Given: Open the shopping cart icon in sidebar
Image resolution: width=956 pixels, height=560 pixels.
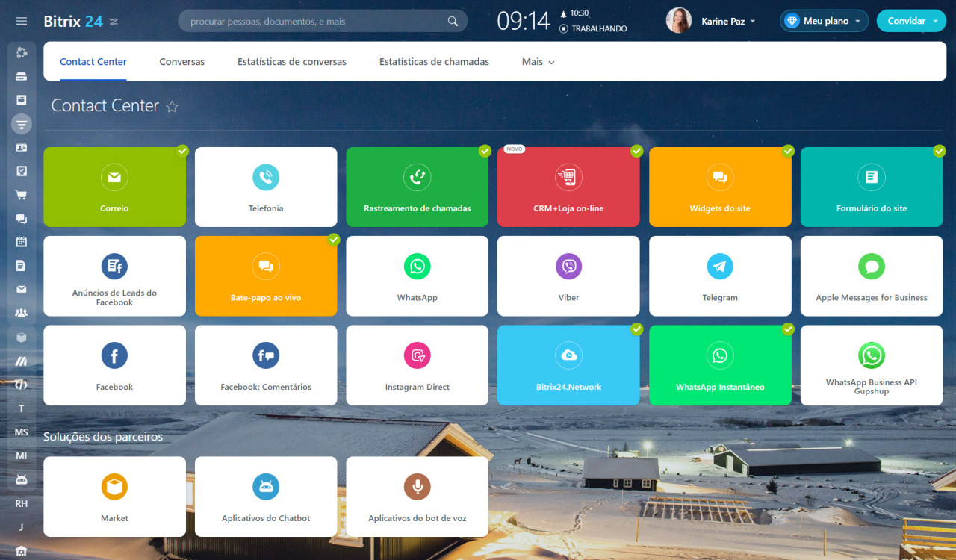Looking at the screenshot, I should (22, 195).
